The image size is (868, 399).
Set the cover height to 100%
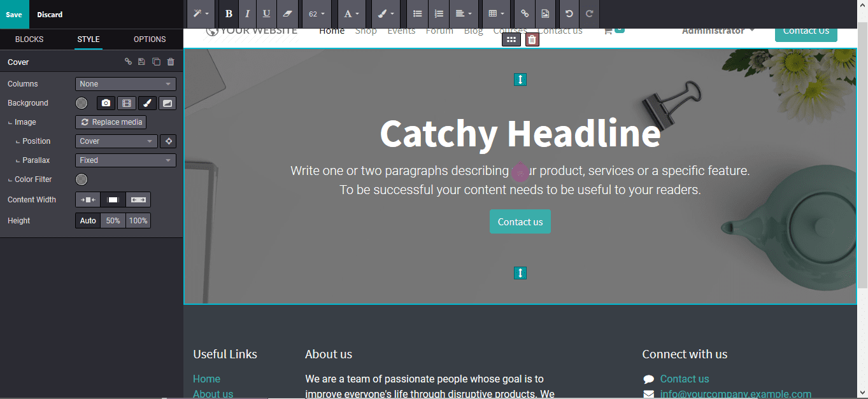[x=138, y=220]
